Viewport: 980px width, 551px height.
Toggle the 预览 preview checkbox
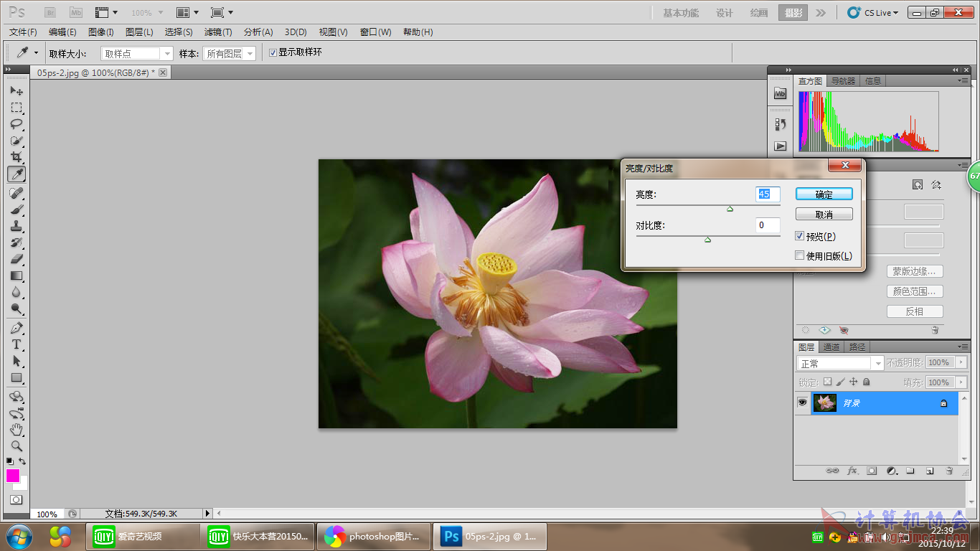point(800,236)
